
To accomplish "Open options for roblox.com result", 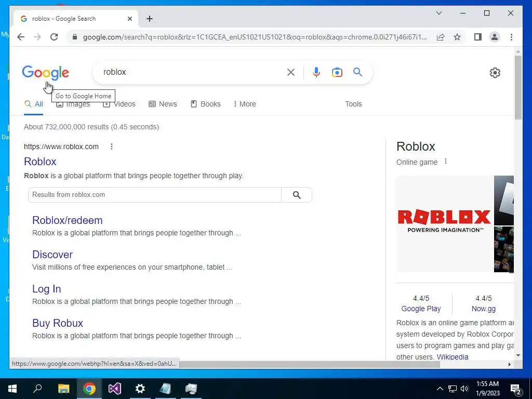I will point(112,147).
